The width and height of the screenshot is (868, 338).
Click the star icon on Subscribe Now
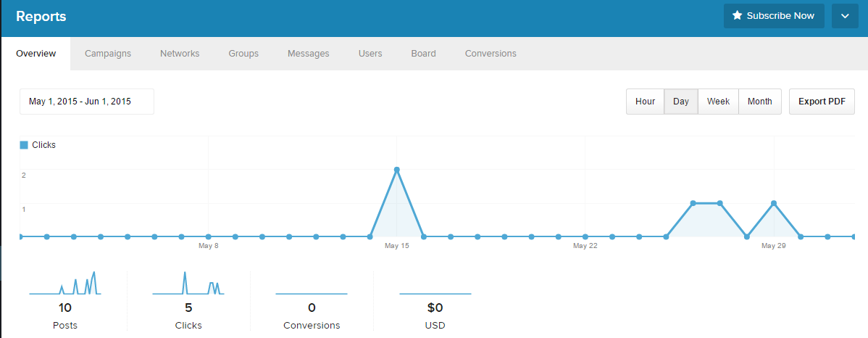[x=737, y=16]
